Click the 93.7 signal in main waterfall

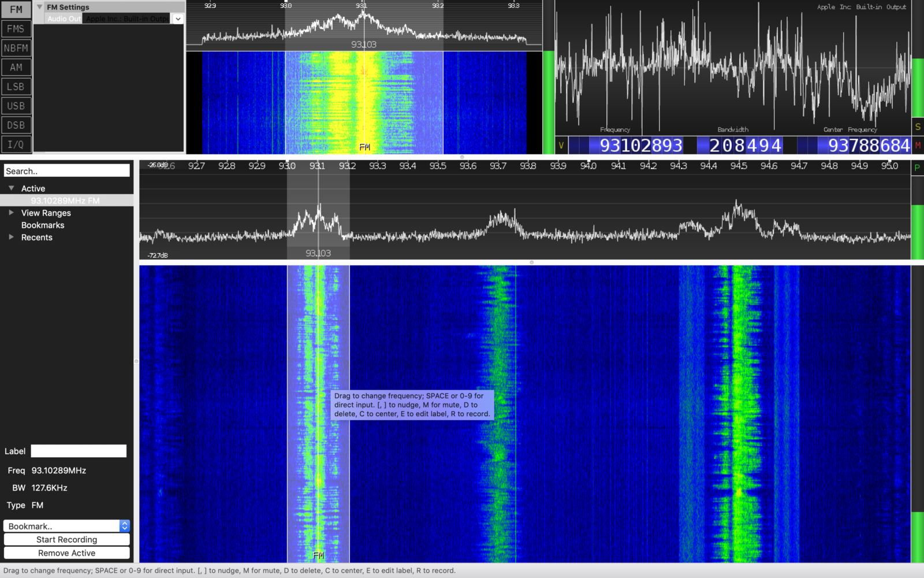(x=499, y=413)
